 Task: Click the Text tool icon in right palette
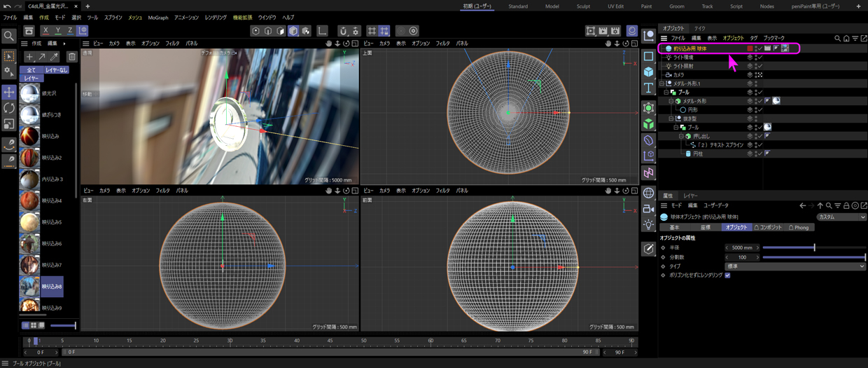click(649, 88)
